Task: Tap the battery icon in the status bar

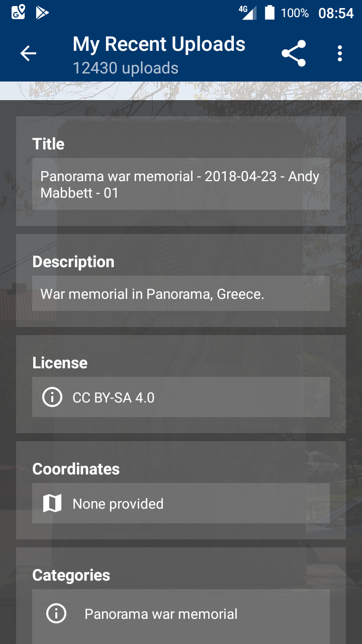Action: click(269, 13)
